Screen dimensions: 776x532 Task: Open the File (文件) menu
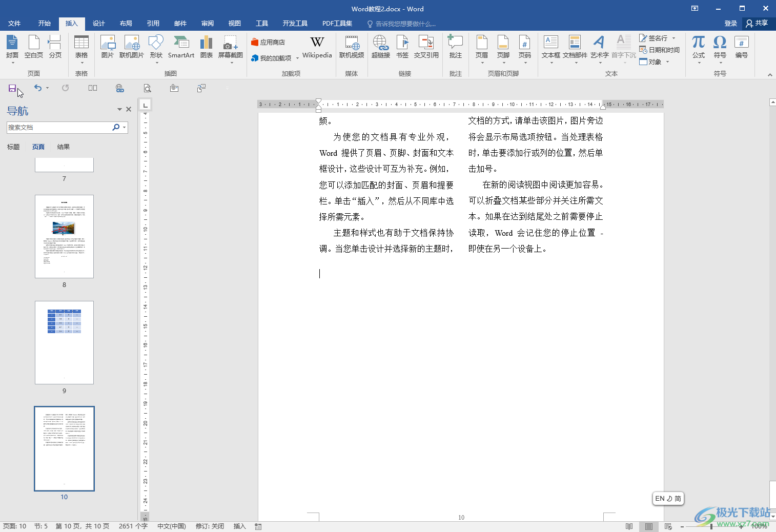click(x=14, y=24)
